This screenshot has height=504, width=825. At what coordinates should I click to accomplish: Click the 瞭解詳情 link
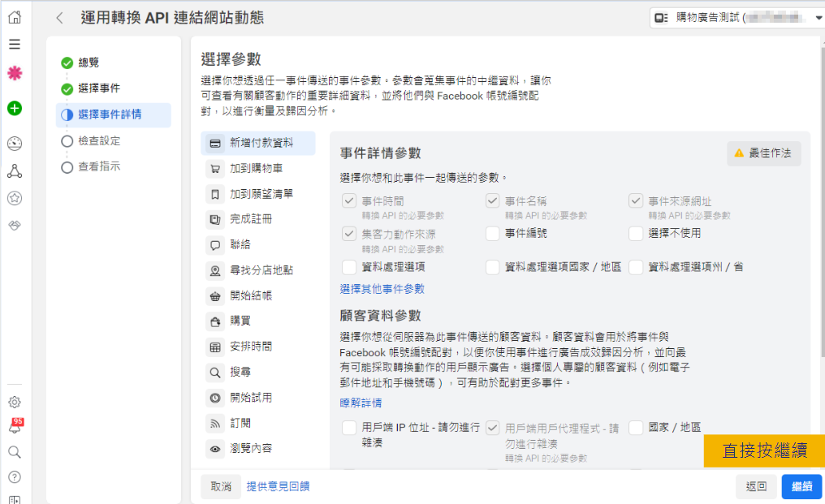pos(361,403)
